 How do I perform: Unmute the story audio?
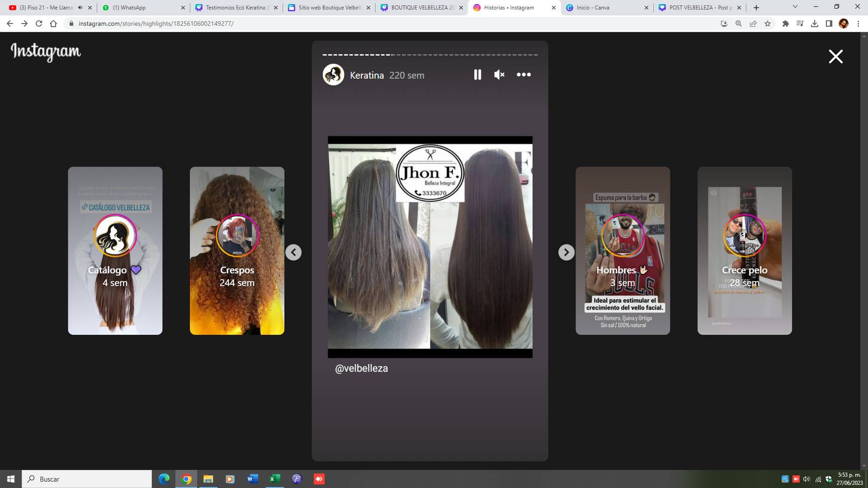click(499, 75)
